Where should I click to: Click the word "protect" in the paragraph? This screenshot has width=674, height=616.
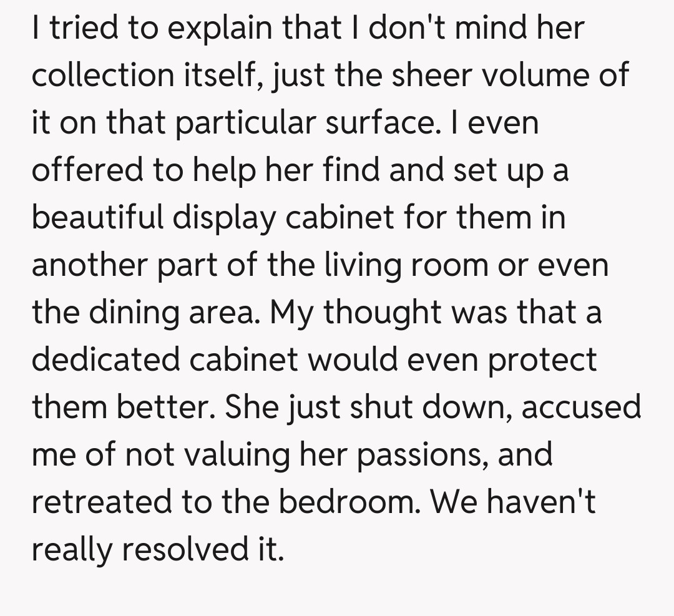click(542, 360)
